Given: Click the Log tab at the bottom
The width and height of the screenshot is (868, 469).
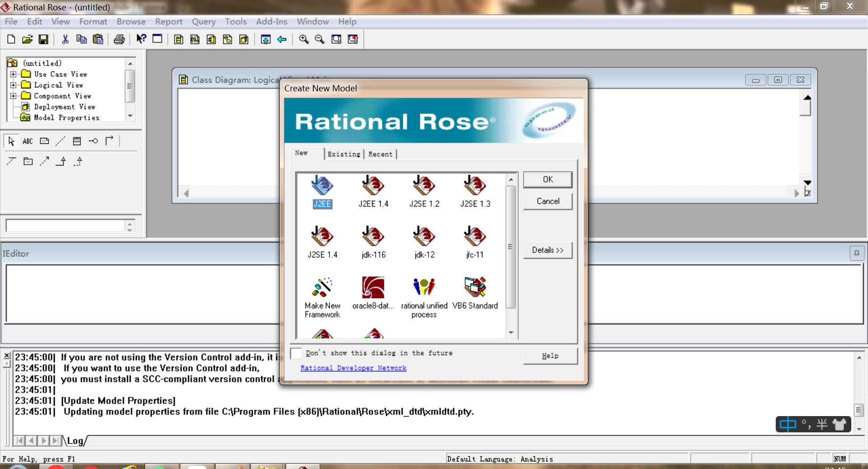Looking at the screenshot, I should tap(75, 441).
